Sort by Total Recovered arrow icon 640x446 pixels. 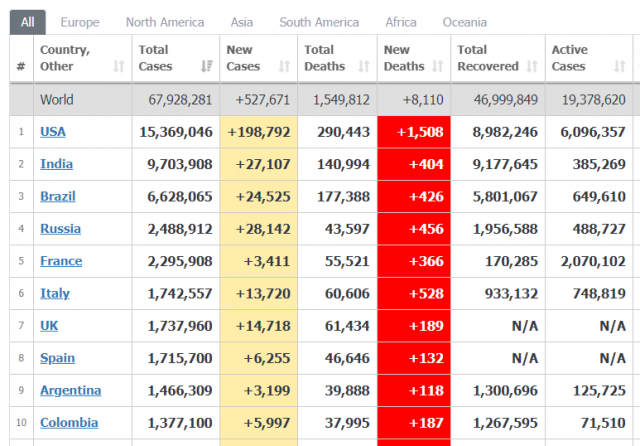(x=532, y=66)
